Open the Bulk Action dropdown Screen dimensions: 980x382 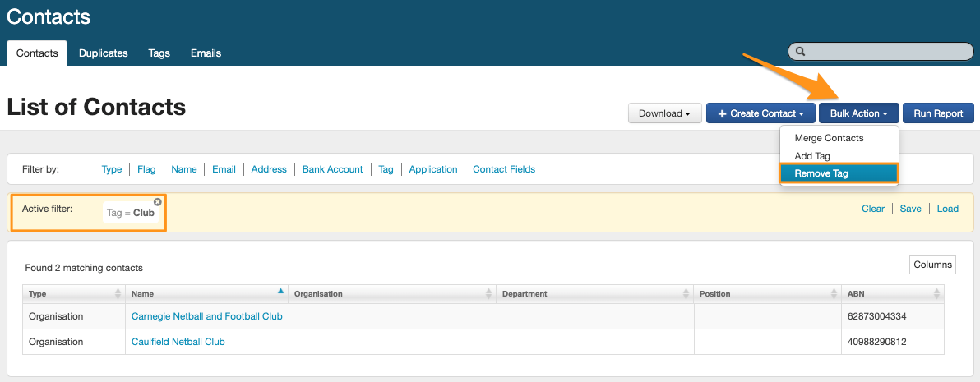[x=858, y=113]
